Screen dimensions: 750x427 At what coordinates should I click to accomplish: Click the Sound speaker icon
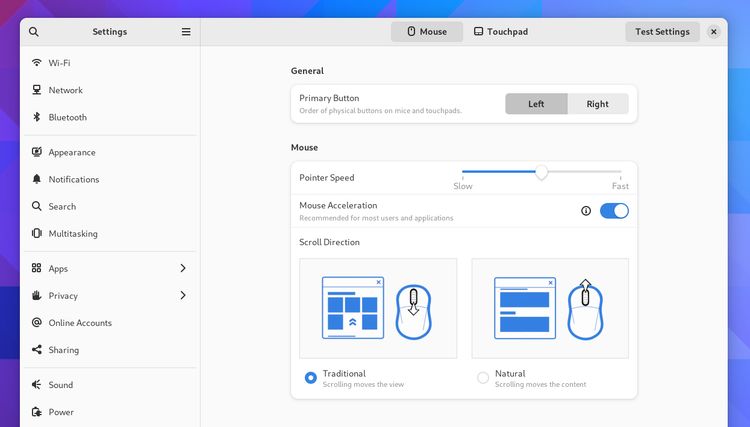(x=37, y=385)
